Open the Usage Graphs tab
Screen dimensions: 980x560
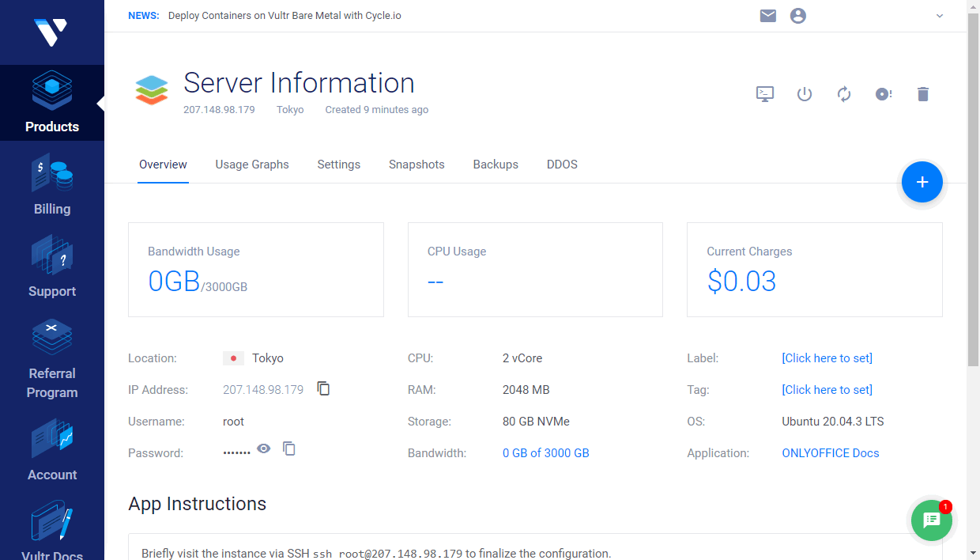[x=252, y=165]
